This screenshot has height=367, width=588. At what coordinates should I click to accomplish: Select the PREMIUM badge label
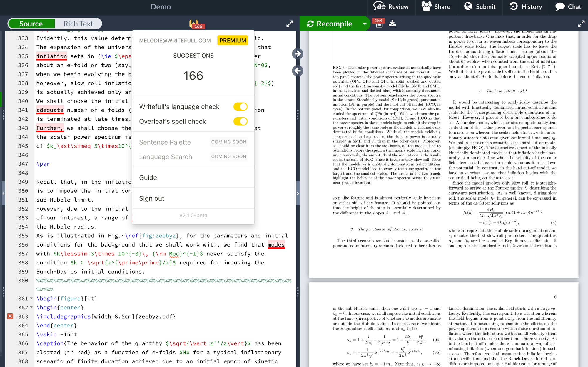[232, 40]
